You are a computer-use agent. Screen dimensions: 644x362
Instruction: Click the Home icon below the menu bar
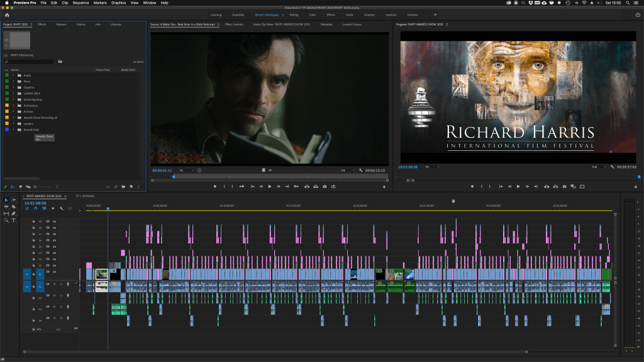click(x=7, y=14)
